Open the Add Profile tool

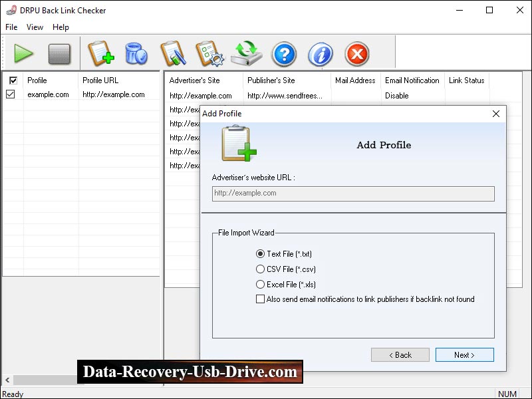pyautogui.click(x=101, y=54)
